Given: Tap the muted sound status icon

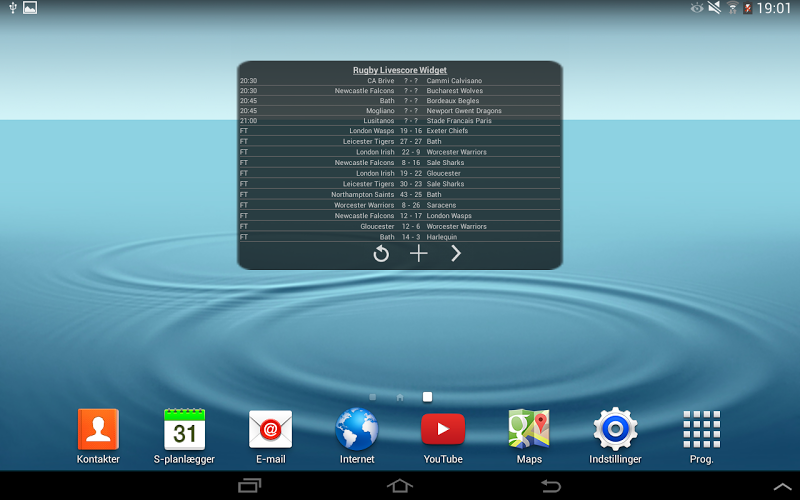Looking at the screenshot, I should pos(714,8).
